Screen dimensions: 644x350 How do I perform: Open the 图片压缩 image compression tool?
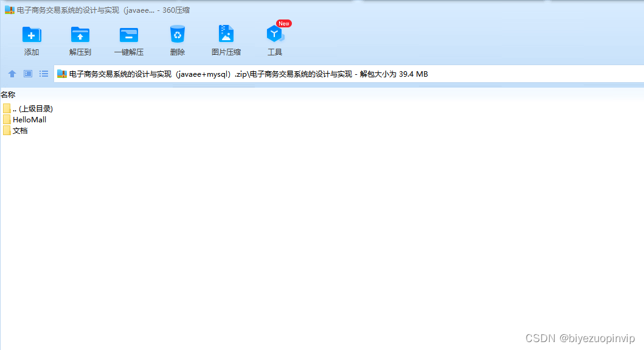coord(226,34)
